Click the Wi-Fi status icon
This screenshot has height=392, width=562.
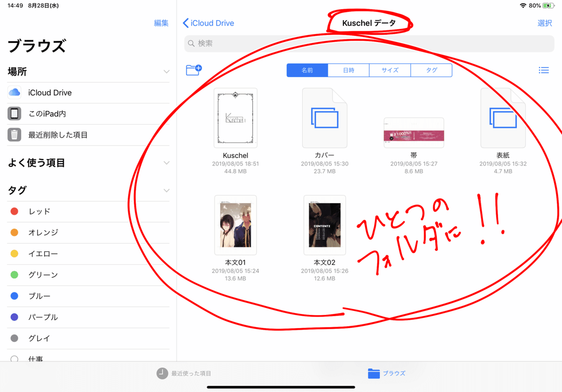[x=523, y=6]
